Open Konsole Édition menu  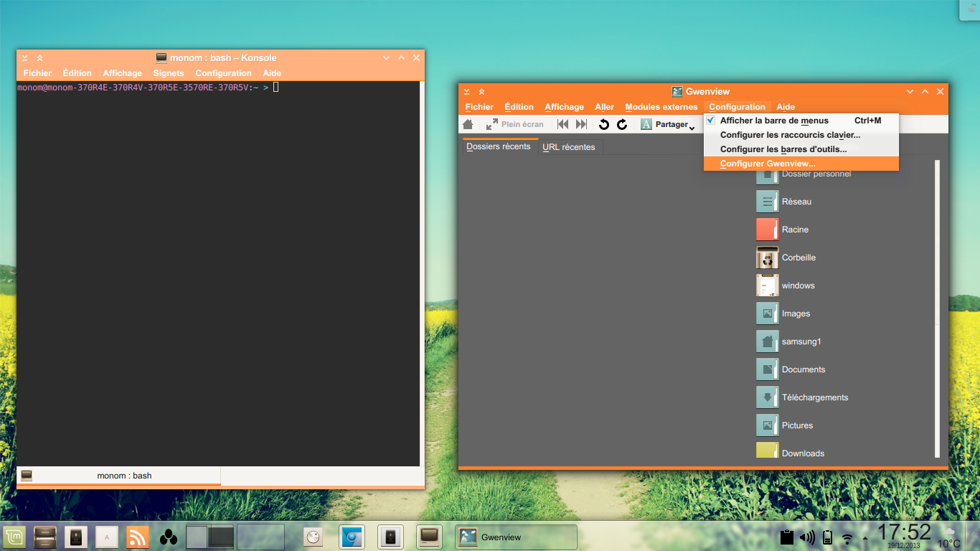pos(77,73)
